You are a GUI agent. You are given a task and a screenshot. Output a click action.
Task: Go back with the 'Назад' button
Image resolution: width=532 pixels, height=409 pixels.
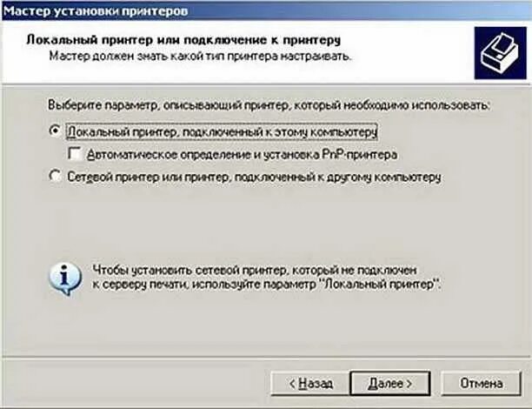310,384
